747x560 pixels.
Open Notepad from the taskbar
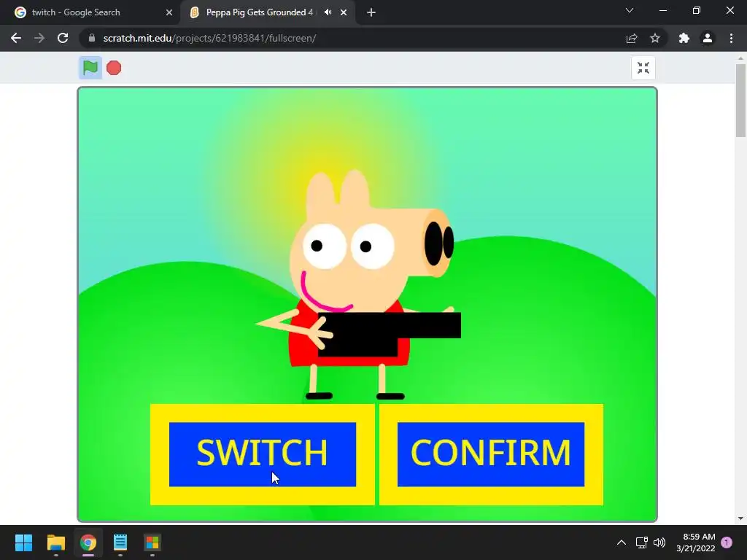tap(120, 542)
